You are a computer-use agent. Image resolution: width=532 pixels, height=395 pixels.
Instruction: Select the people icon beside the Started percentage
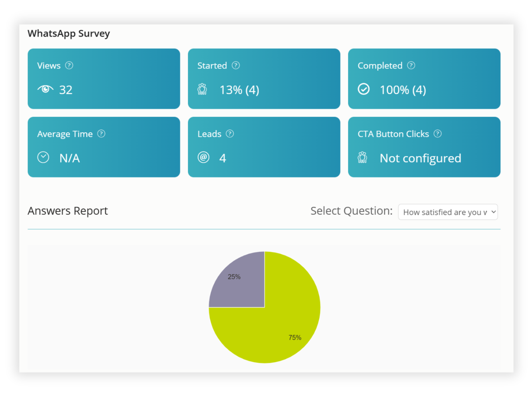(202, 89)
